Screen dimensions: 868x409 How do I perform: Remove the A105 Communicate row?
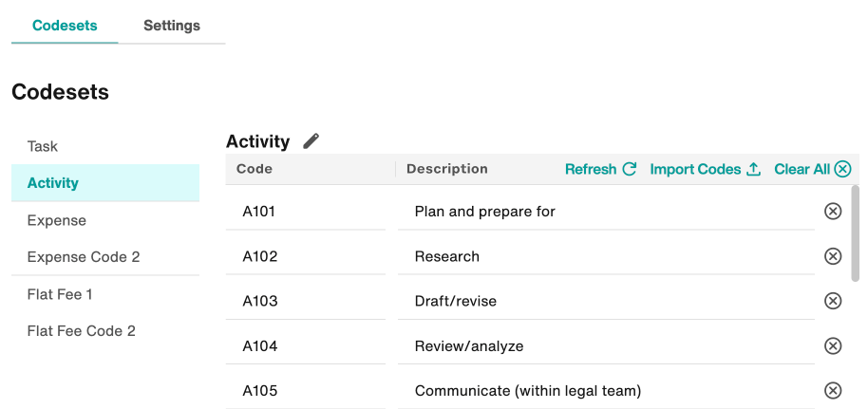833,391
